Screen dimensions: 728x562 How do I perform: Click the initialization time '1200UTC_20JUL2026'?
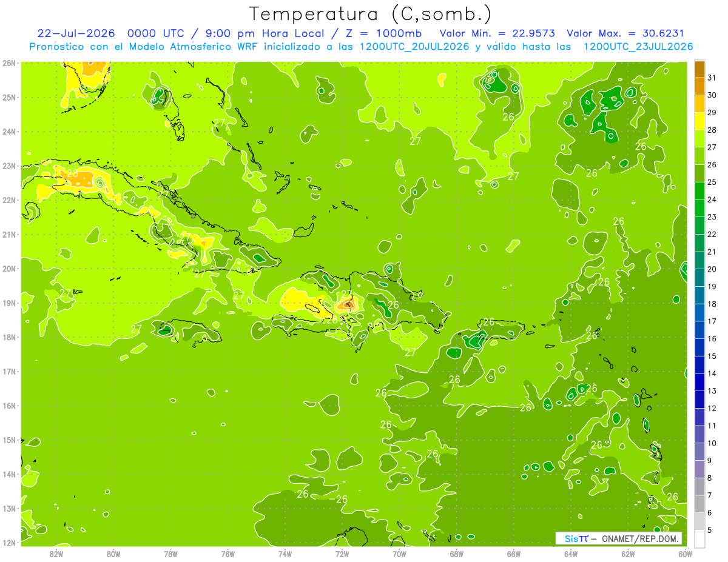[x=414, y=47]
